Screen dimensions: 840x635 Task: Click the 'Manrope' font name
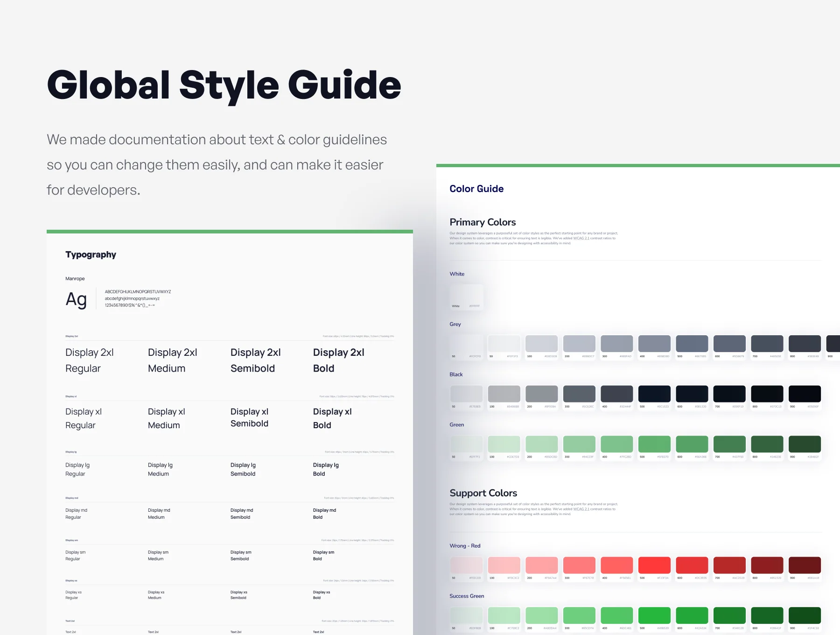[x=75, y=279]
